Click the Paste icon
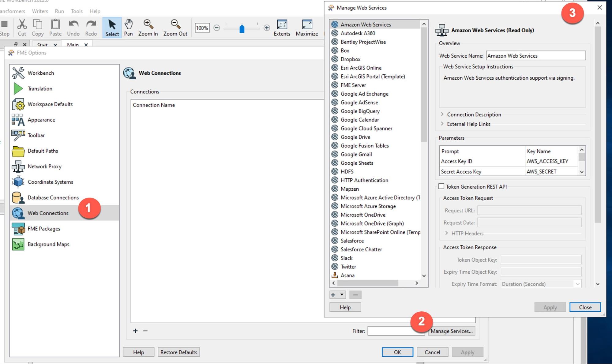Screen dimensions: 612x364 [x=55, y=27]
